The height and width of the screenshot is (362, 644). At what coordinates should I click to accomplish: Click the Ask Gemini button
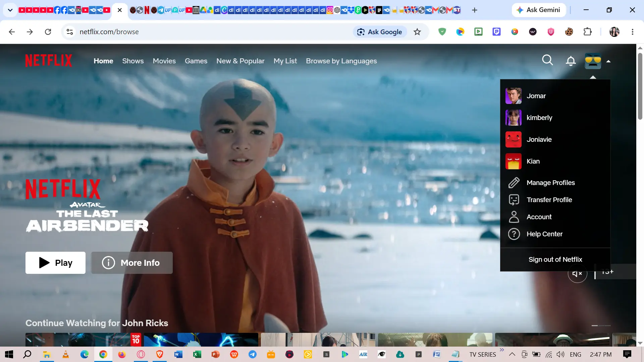tap(539, 10)
